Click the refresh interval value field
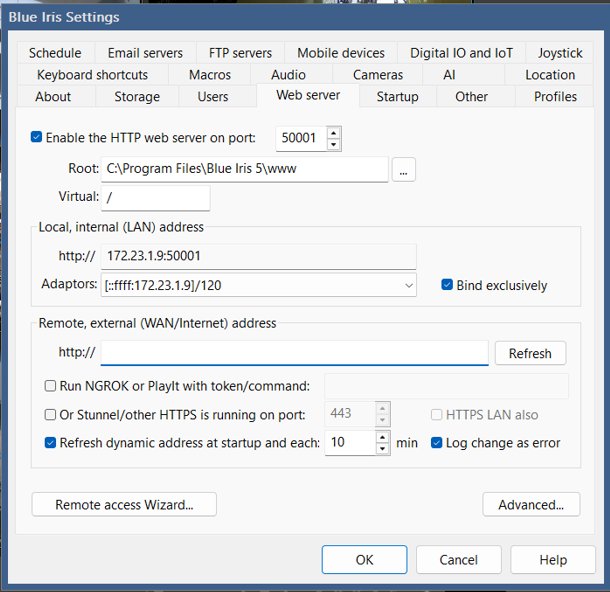The height and width of the screenshot is (592, 610). [x=350, y=443]
